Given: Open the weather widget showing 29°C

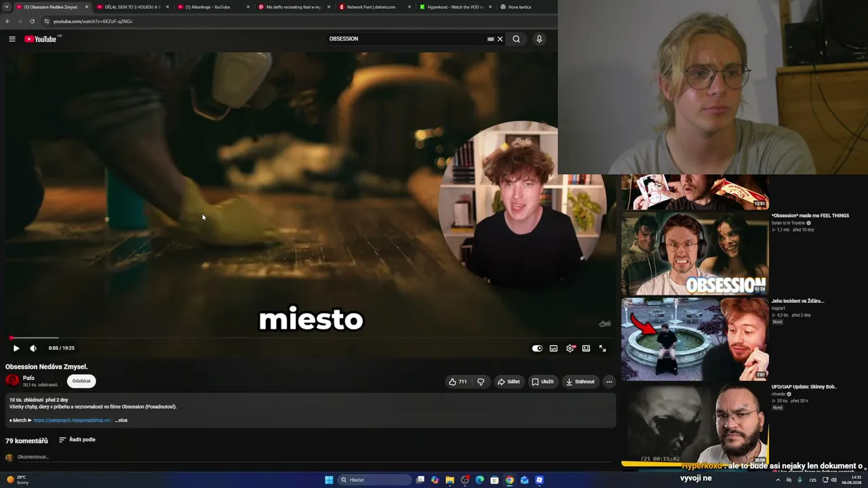Looking at the screenshot, I should coord(18,480).
